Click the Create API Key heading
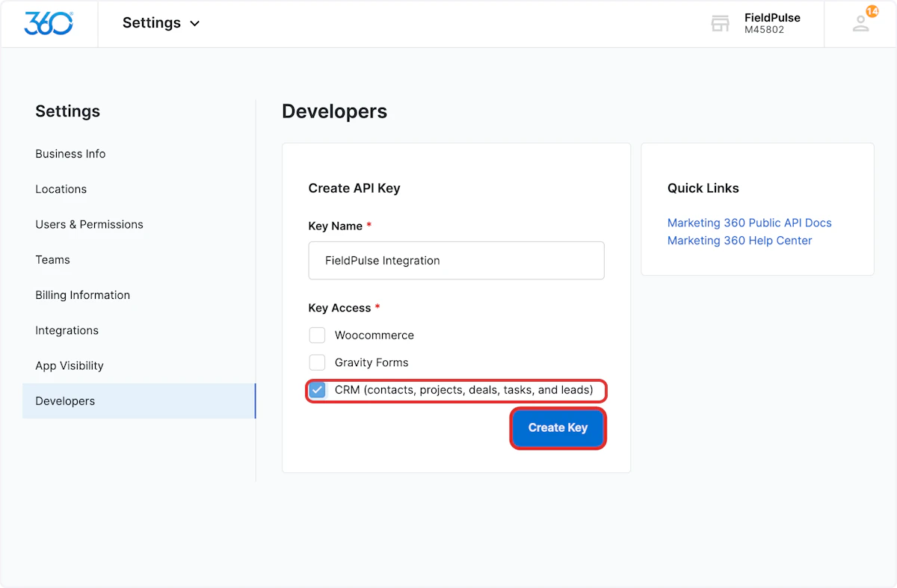The image size is (897, 588). (354, 188)
